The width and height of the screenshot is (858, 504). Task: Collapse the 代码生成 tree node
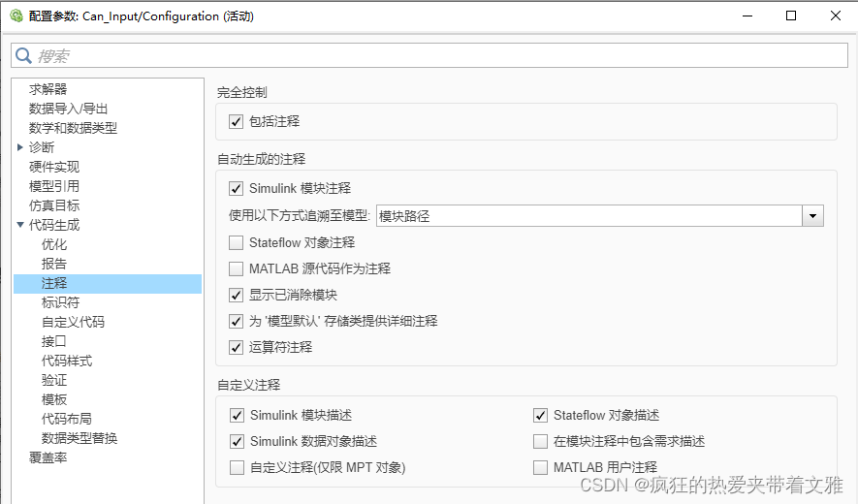tap(20, 225)
